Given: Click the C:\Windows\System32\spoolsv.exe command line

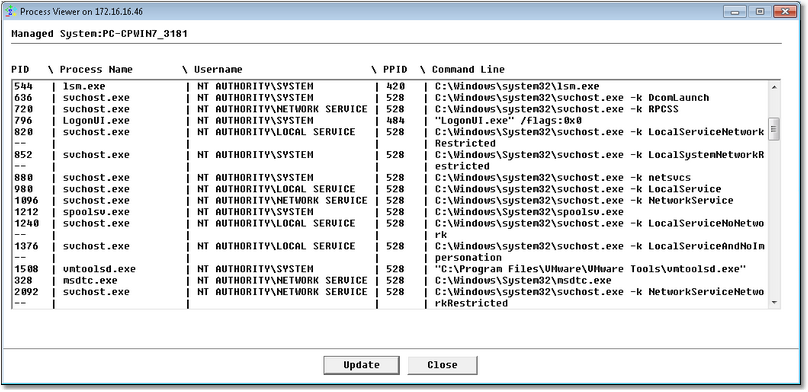Looking at the screenshot, I should [529, 212].
